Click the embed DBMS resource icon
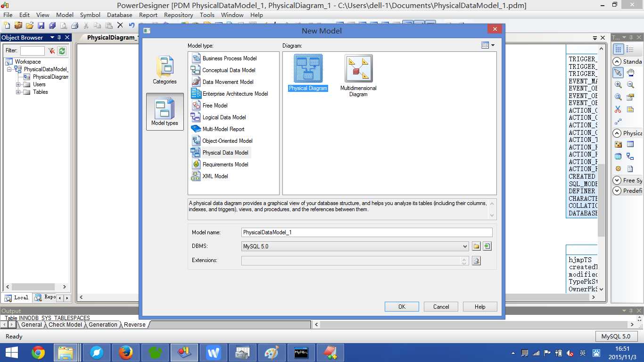 point(487,246)
